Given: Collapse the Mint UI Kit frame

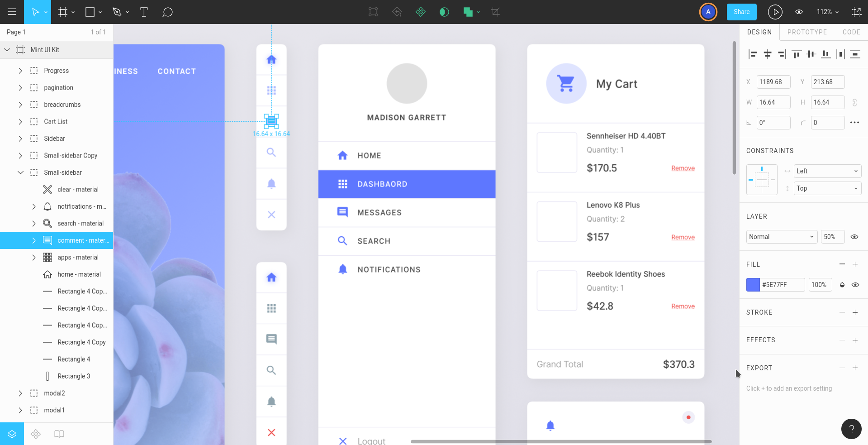Looking at the screenshot, I should [x=7, y=50].
